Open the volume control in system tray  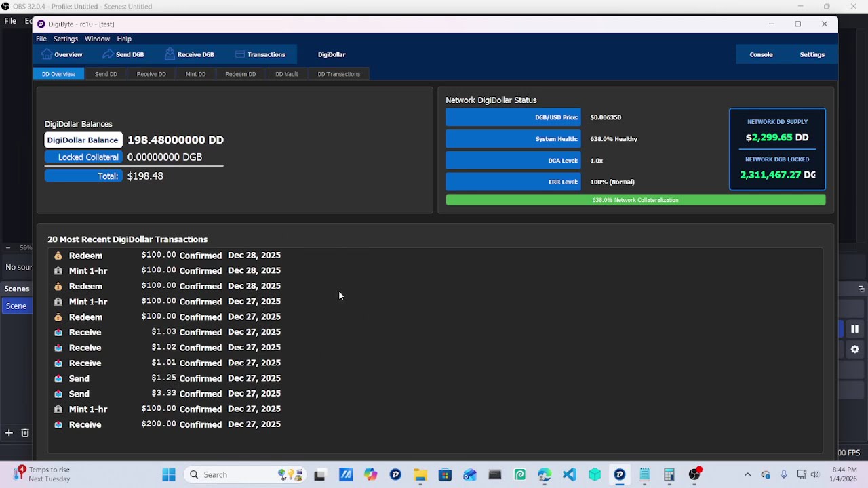tap(814, 474)
